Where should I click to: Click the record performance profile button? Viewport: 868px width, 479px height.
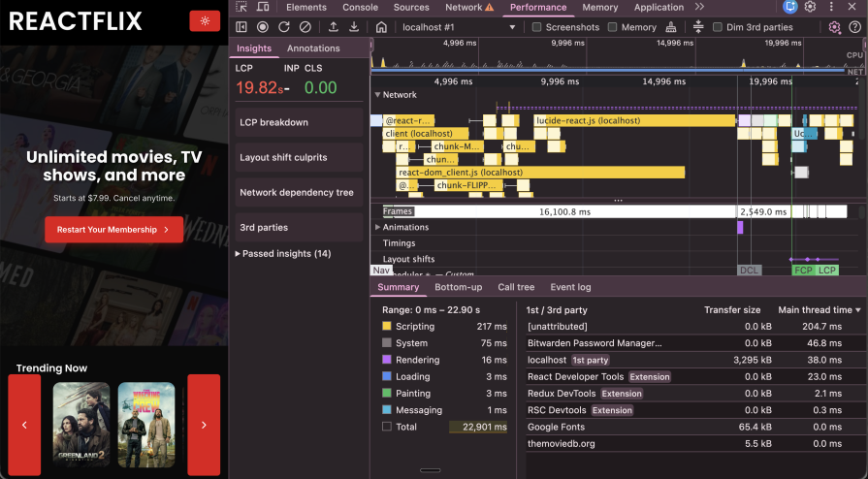coord(263,27)
